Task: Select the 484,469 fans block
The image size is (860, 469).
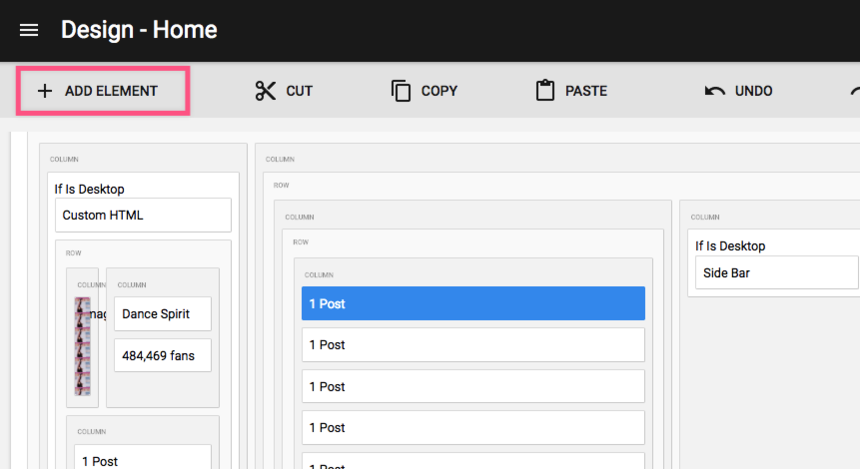Action: point(162,355)
